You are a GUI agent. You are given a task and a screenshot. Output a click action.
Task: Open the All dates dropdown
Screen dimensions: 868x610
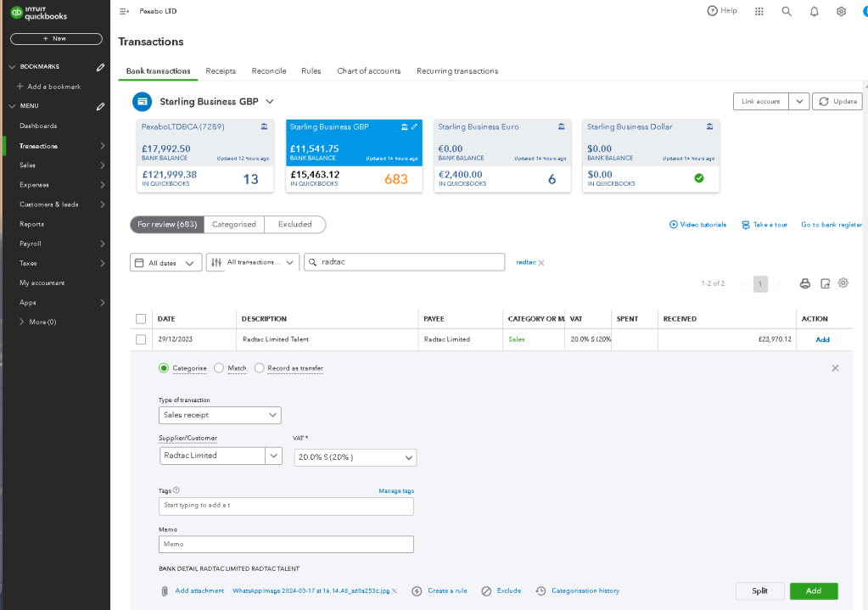(x=165, y=263)
